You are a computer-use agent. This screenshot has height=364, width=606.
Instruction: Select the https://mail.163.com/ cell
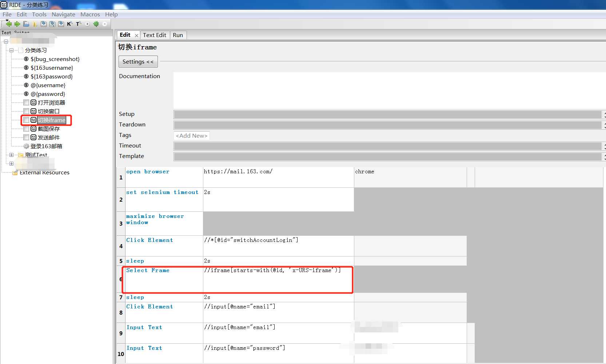click(278, 177)
